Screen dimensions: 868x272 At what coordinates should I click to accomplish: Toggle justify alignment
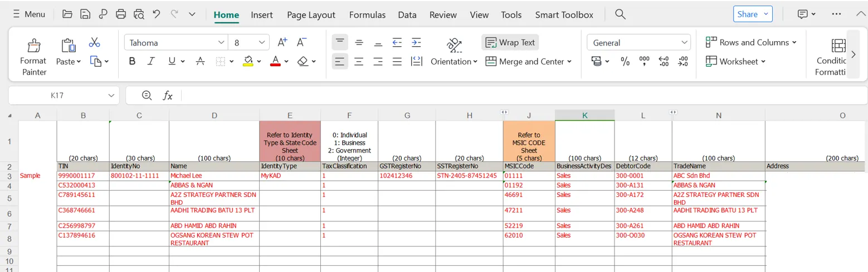397,61
